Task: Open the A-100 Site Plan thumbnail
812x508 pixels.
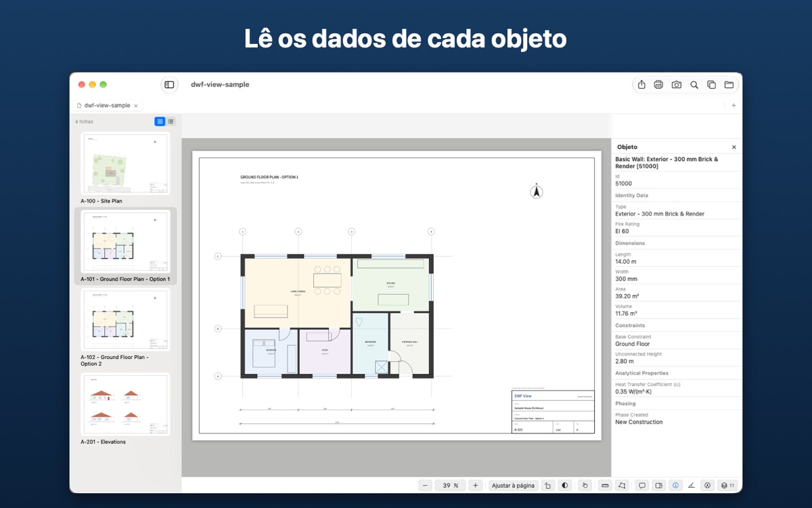Action: (125, 163)
